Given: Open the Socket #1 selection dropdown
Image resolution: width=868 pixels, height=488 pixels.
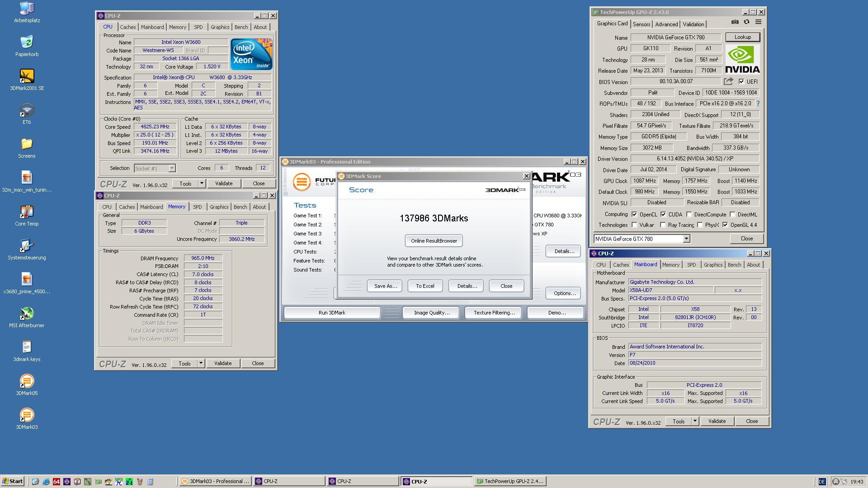Looking at the screenshot, I should point(172,168).
